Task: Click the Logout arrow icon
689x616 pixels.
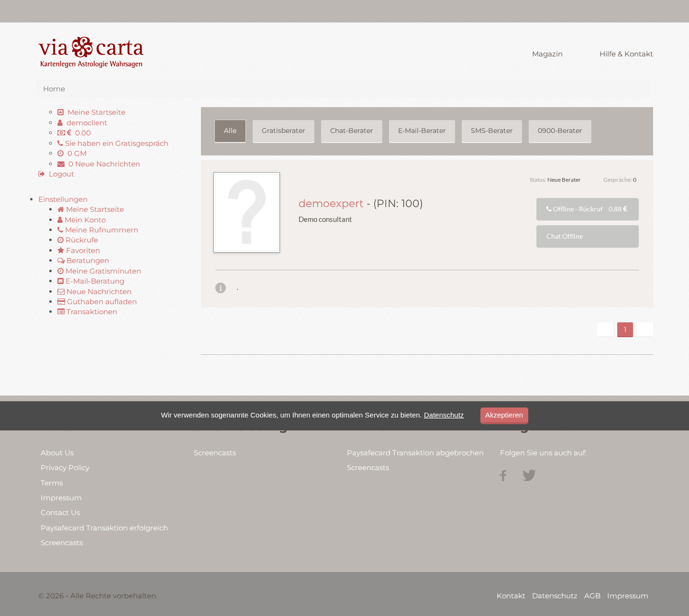Action: (x=42, y=174)
